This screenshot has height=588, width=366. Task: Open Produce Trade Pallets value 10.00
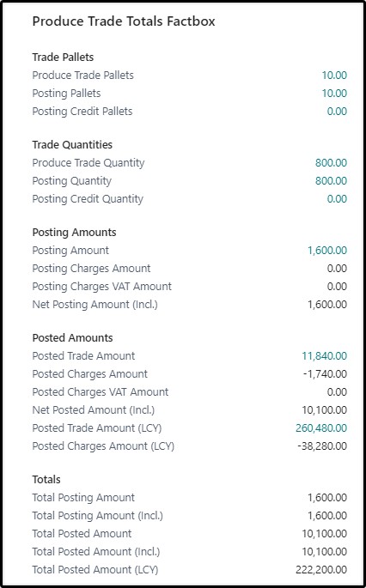pos(334,76)
